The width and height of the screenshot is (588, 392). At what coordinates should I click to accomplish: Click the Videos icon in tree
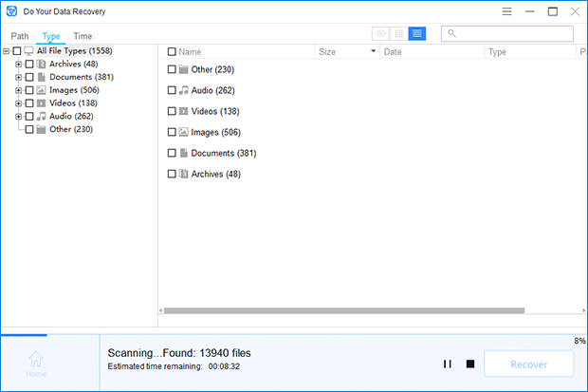click(x=41, y=103)
